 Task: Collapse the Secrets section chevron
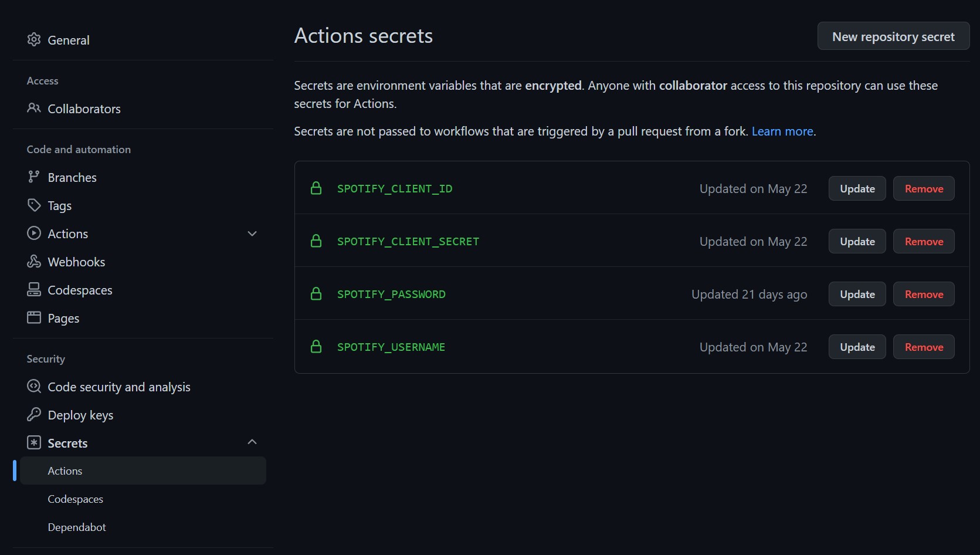[252, 442]
